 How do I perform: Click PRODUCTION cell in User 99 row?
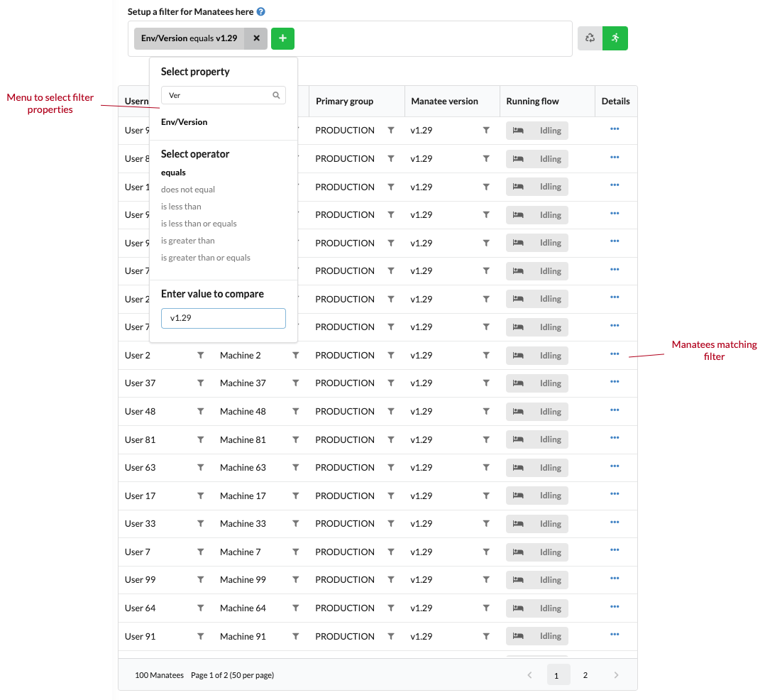tap(345, 580)
